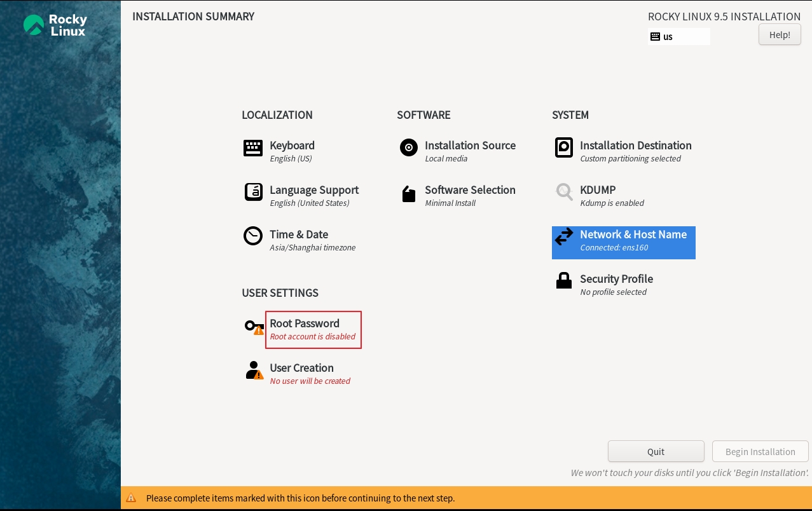Screen dimensions: 812x511
Task: Open KDUMP configuration label
Action: click(x=598, y=190)
